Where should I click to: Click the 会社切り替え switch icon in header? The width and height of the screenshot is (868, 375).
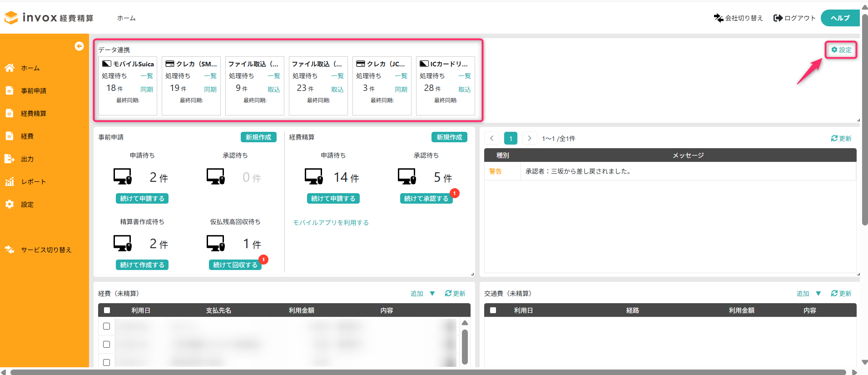pyautogui.click(x=718, y=18)
